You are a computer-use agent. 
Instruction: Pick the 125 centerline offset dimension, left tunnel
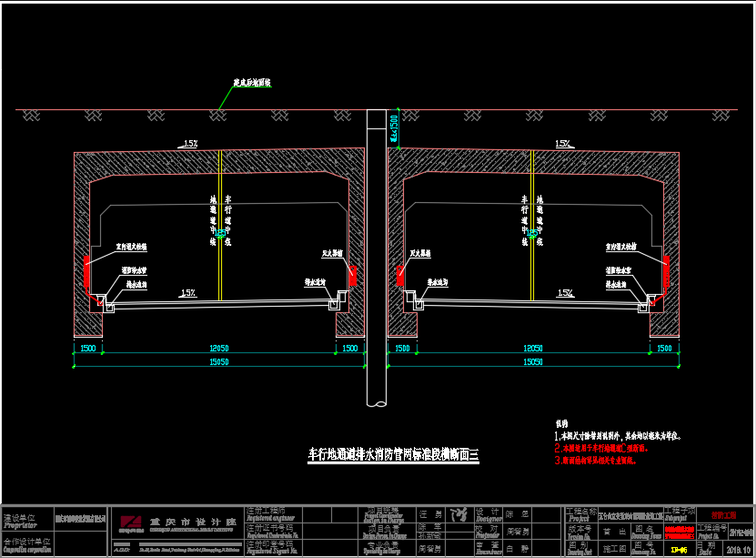pos(220,233)
